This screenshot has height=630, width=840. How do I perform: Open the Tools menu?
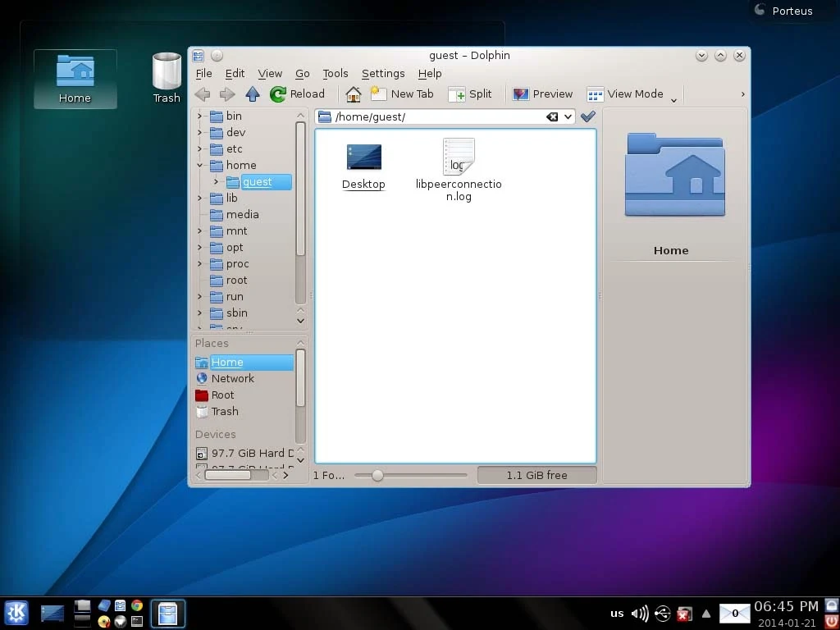(x=335, y=73)
